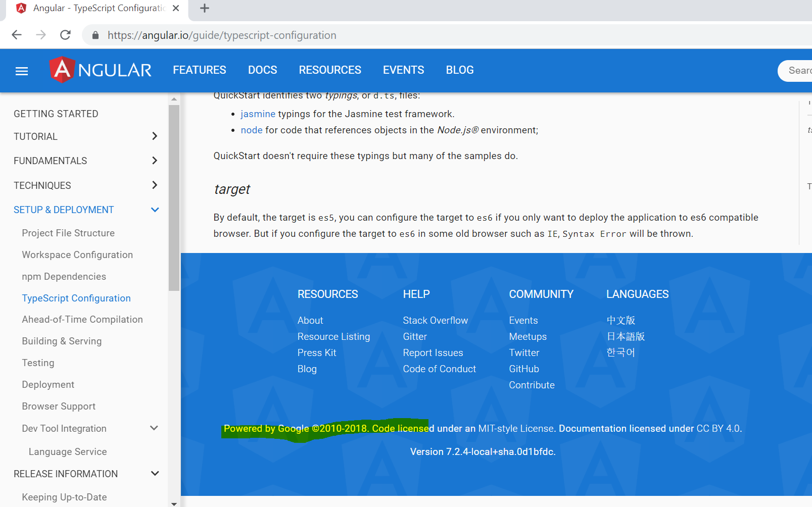Collapse the RELEASE INFORMATION chevron
Viewport: 812px width, 507px height.
[155, 474]
